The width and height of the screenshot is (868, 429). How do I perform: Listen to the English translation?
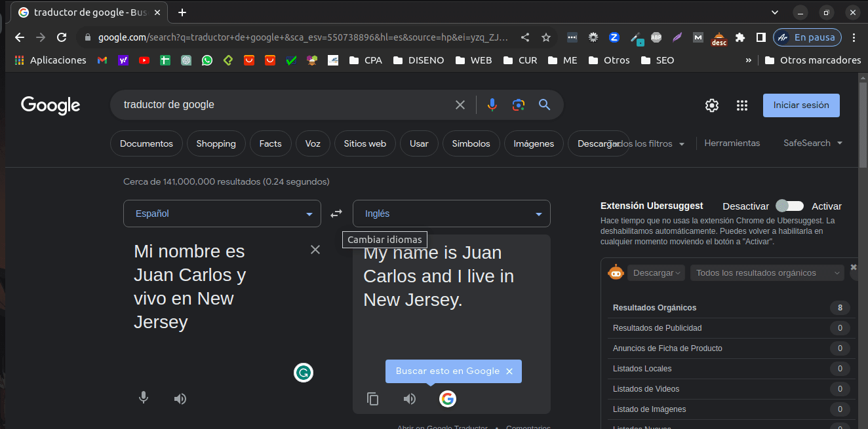point(410,399)
